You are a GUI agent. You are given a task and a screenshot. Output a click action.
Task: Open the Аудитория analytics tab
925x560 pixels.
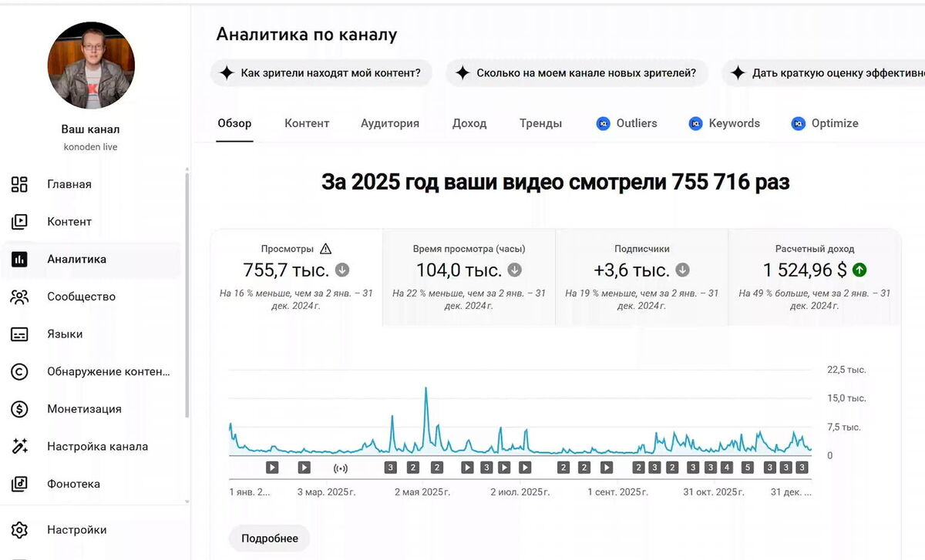pyautogui.click(x=390, y=123)
